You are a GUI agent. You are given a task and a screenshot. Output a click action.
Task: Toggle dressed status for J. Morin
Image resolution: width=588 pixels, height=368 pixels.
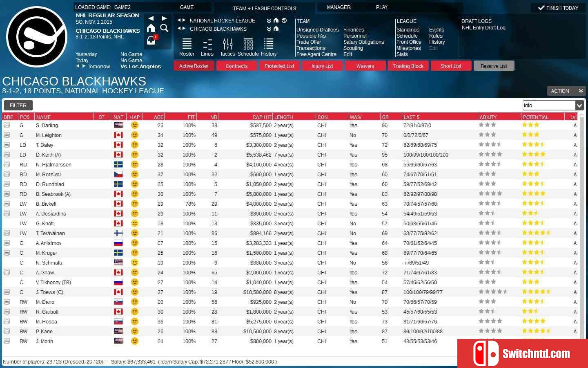pos(7,341)
